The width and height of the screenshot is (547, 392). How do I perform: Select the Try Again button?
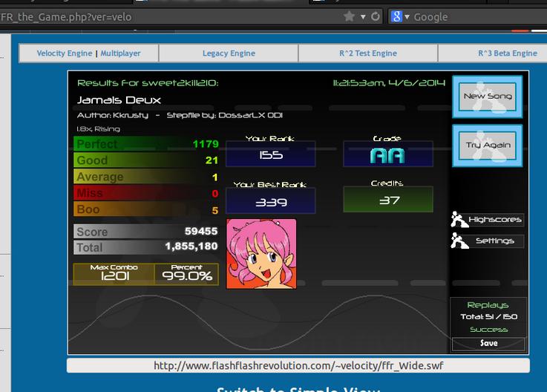[488, 146]
